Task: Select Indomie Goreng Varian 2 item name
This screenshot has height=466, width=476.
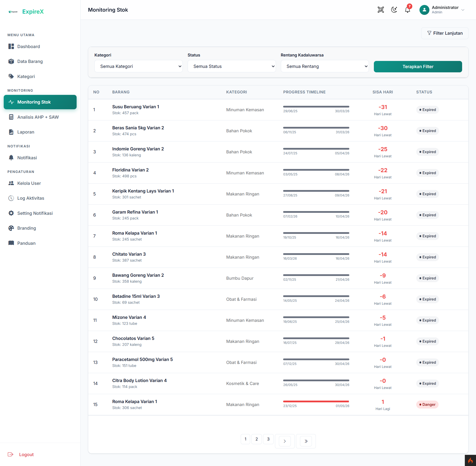Action: tap(138, 149)
